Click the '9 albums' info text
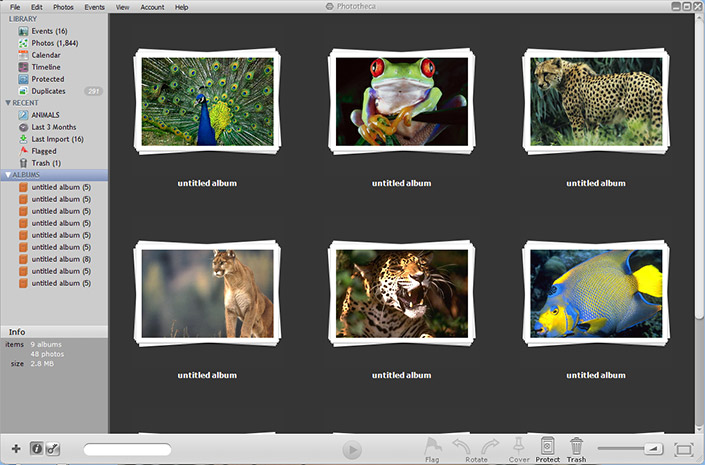The width and height of the screenshot is (705, 465). point(46,344)
